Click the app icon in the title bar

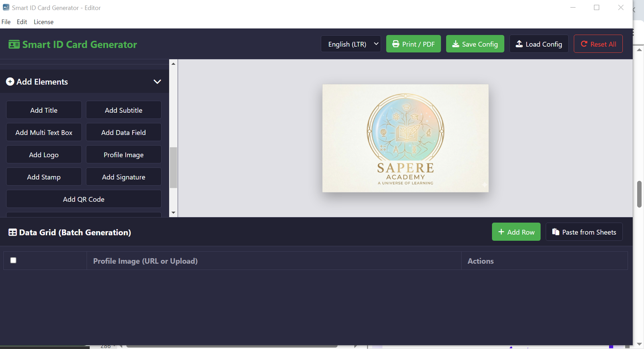[6, 7]
